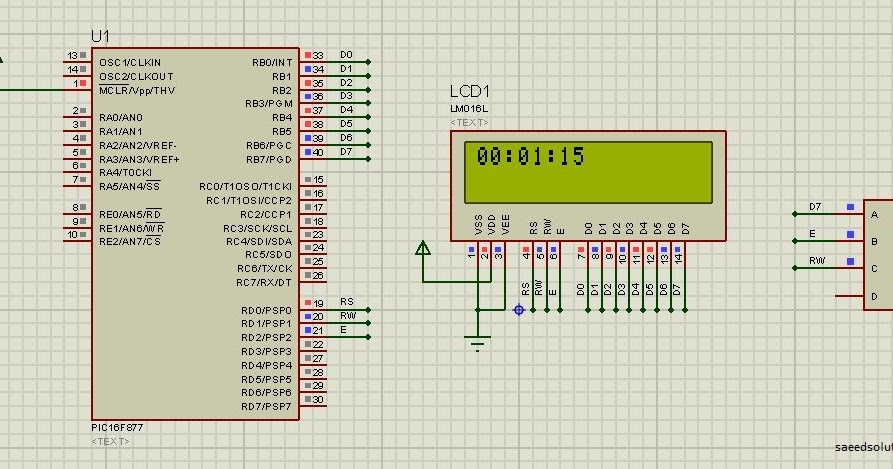Select pin B on the right-edge component
Image resolution: width=893 pixels, height=469 pixels.
pos(874,241)
